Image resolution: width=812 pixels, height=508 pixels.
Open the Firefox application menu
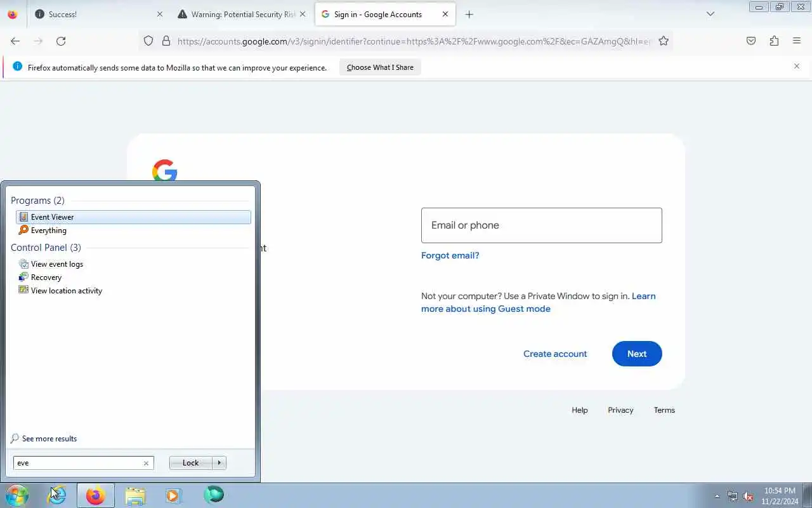pos(797,41)
